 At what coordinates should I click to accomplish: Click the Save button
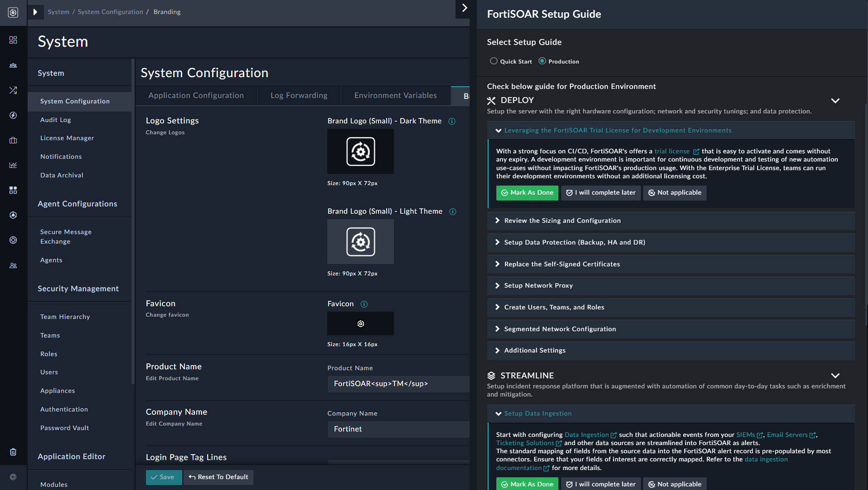[164, 477]
